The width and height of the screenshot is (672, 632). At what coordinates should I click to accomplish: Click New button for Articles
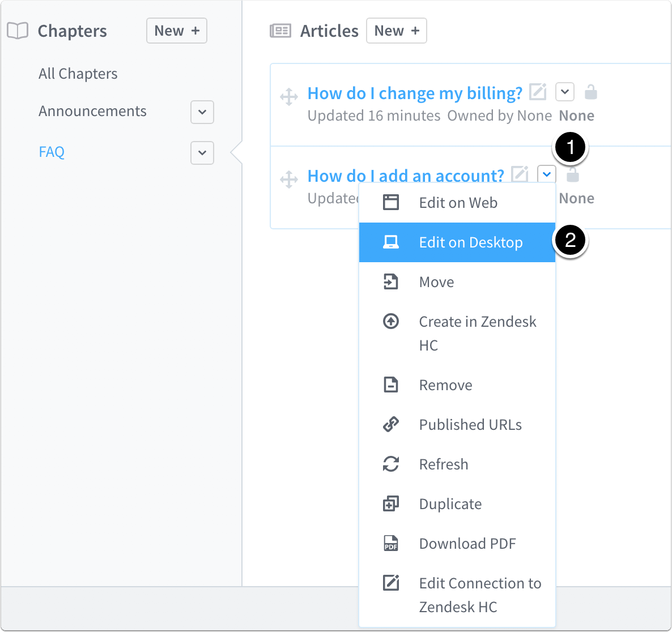[x=397, y=31]
